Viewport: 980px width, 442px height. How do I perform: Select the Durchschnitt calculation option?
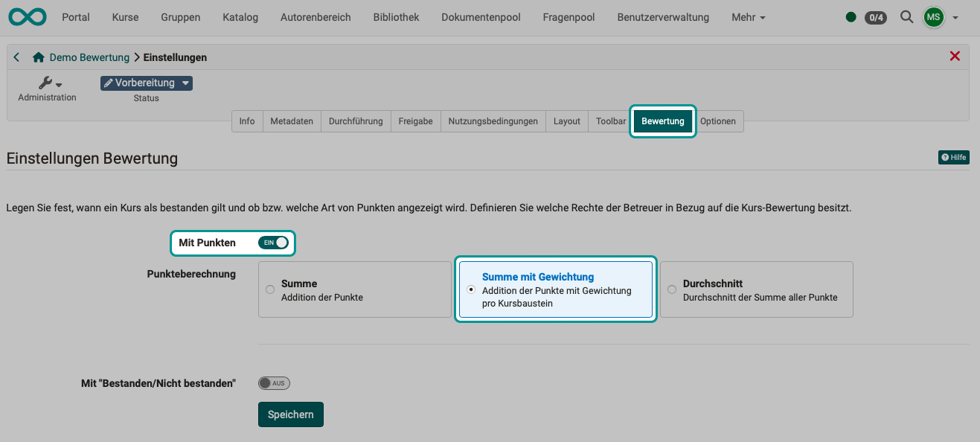point(672,289)
